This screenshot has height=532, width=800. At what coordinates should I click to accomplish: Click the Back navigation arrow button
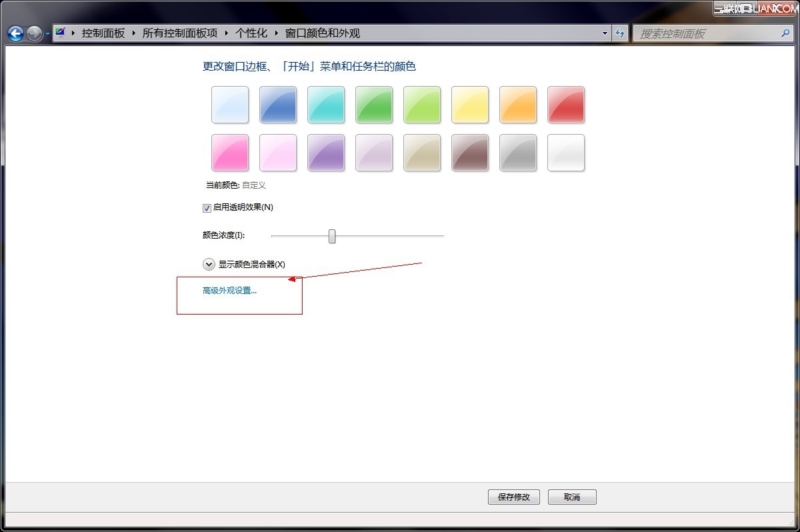tap(15, 33)
